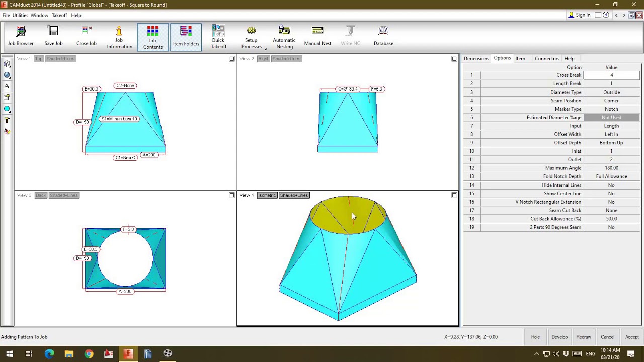Click dimension label D=150 in View 1
This screenshot has height=362, width=644.
point(82,122)
